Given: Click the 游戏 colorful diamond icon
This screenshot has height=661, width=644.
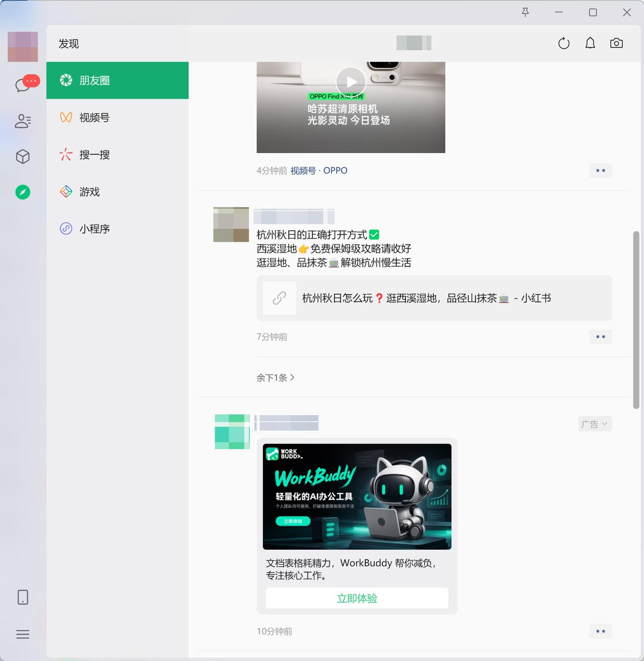Looking at the screenshot, I should click(x=66, y=191).
